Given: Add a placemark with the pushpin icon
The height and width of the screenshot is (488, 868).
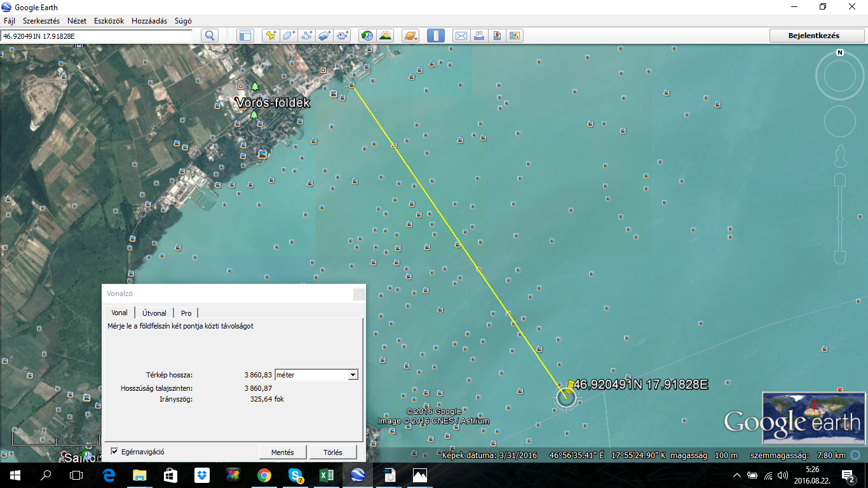Looking at the screenshot, I should [271, 36].
